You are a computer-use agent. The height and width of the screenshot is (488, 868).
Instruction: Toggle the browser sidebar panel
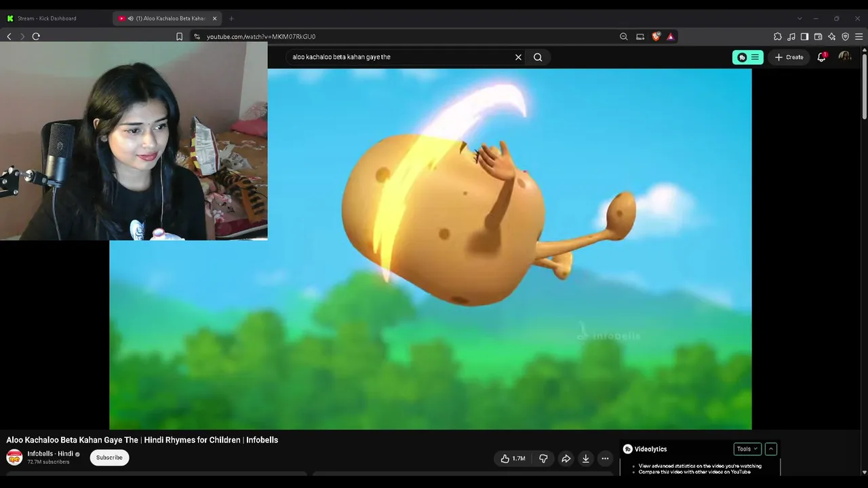[x=804, y=37]
